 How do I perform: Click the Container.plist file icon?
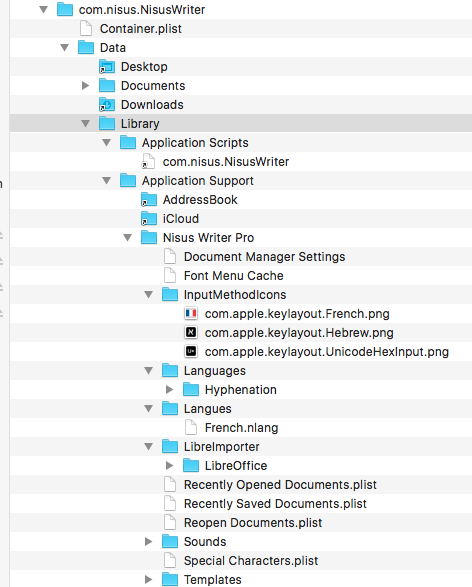tap(86, 28)
